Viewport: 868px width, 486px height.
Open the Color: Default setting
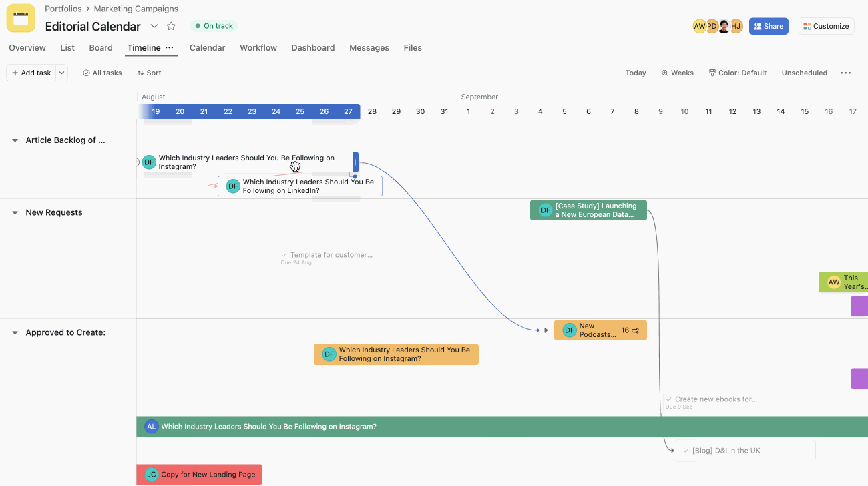(737, 73)
